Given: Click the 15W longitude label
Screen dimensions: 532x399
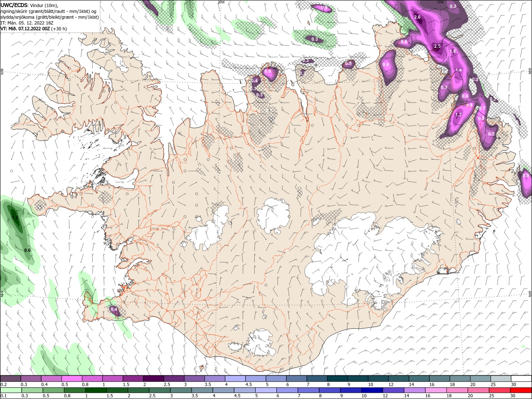Looking at the screenshot, I should [x=441, y=2].
